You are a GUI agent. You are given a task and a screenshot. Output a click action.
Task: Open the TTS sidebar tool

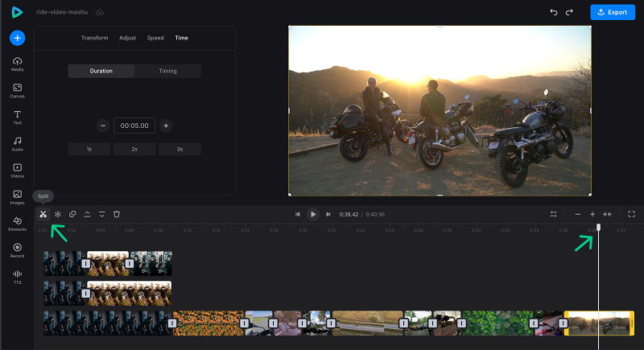(x=17, y=277)
